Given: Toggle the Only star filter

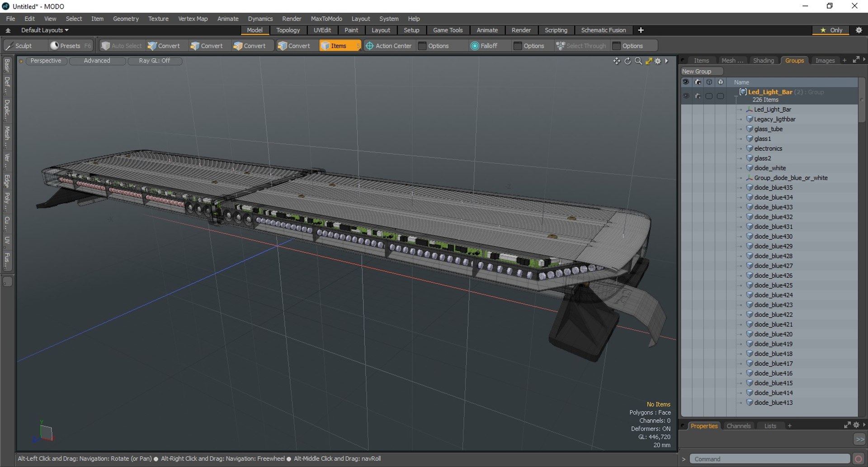Looking at the screenshot, I should 831,30.
